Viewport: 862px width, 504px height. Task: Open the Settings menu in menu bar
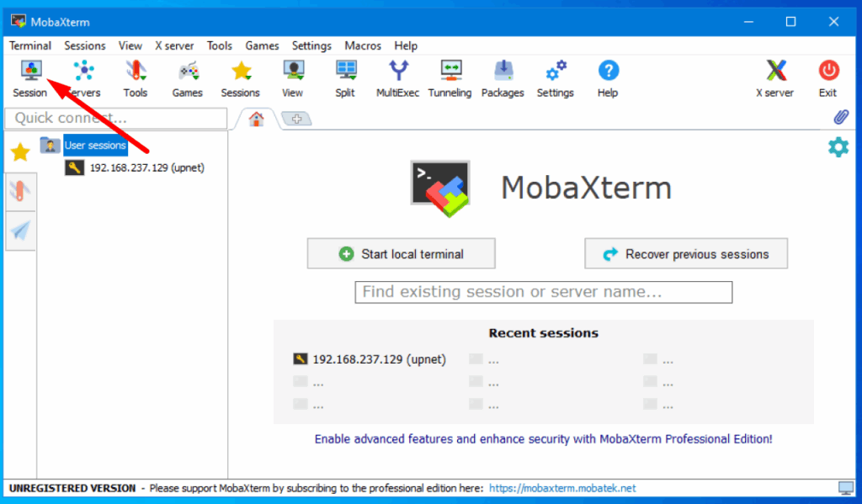(311, 45)
